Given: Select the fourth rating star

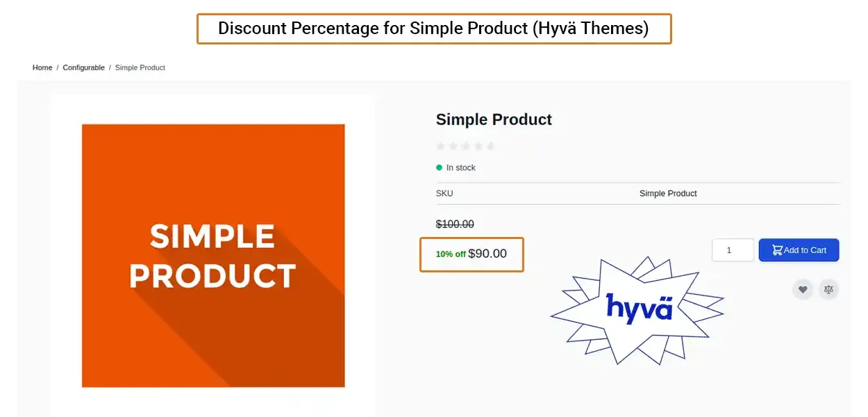Looking at the screenshot, I should coord(478,146).
